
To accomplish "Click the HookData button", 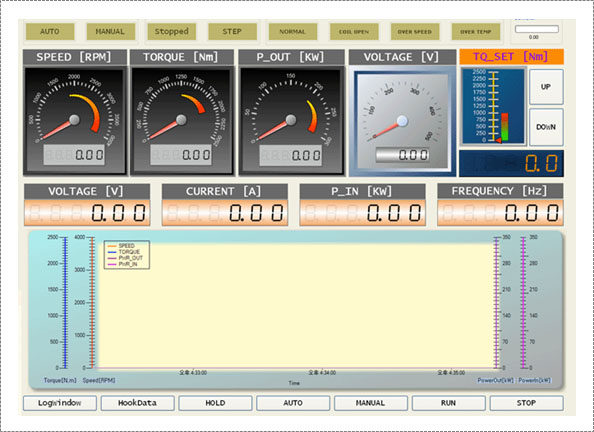I will pyautogui.click(x=138, y=403).
